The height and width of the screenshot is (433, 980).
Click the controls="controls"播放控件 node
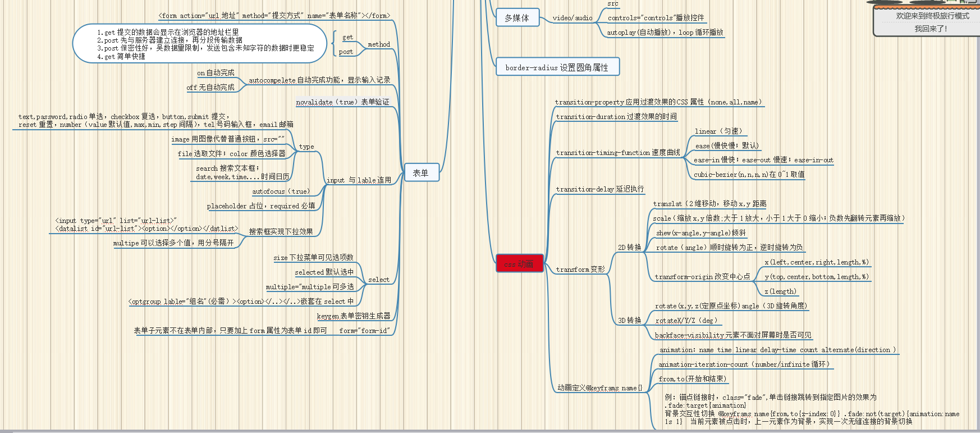[656, 18]
